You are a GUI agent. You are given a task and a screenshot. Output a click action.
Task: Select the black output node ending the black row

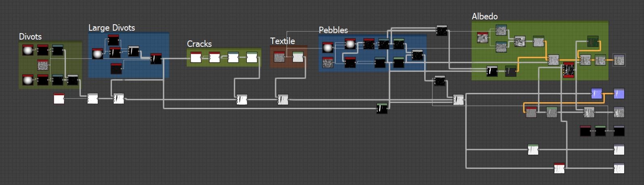pos(619,131)
